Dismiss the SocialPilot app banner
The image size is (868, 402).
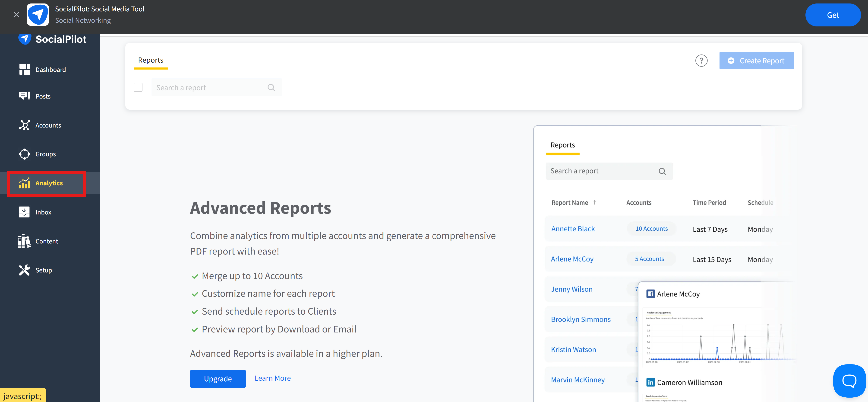(16, 15)
